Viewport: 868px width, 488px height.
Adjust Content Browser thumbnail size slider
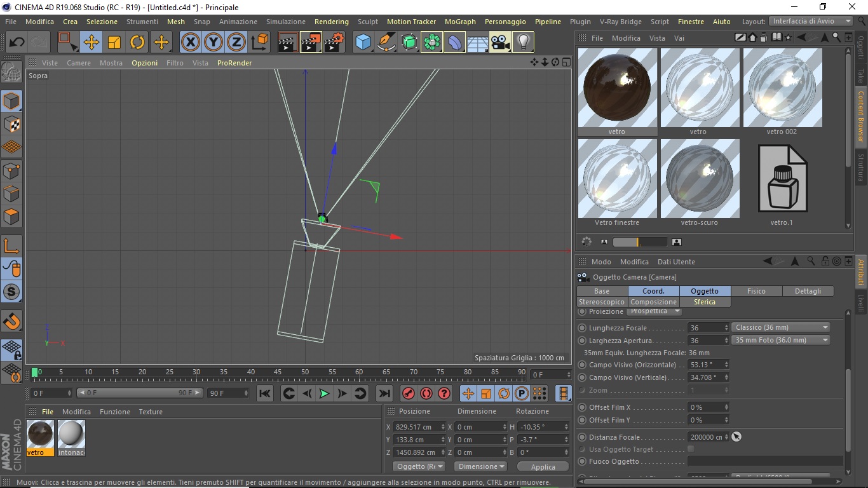640,242
